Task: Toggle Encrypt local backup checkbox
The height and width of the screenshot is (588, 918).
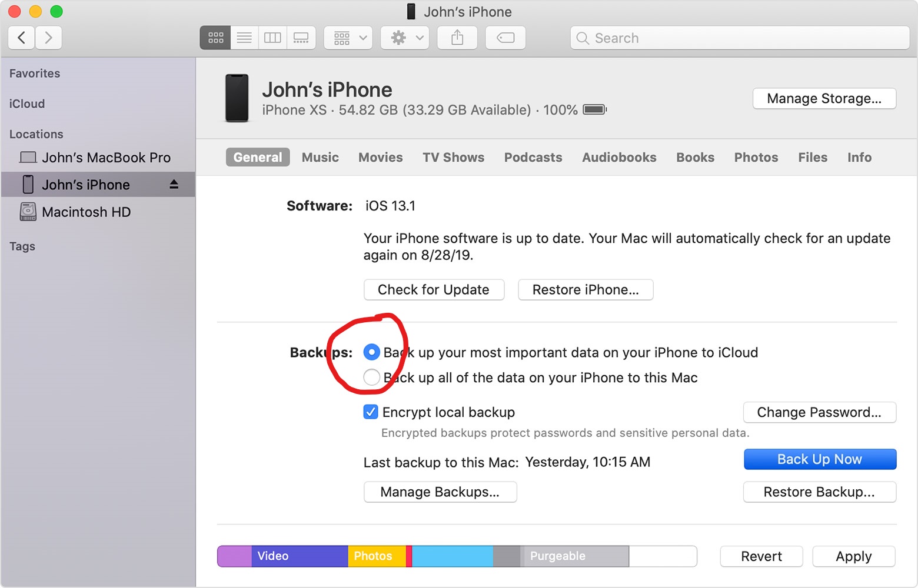Action: pos(371,412)
